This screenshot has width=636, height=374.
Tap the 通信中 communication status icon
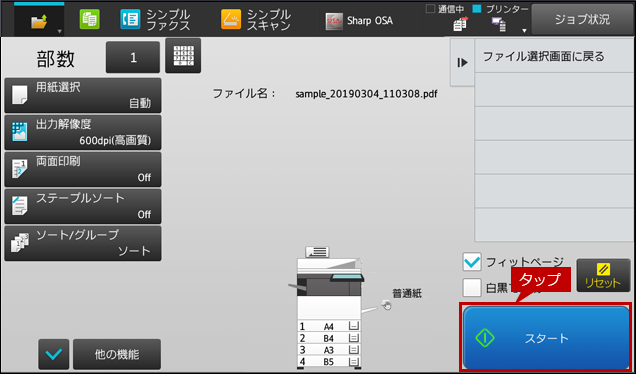(x=460, y=25)
